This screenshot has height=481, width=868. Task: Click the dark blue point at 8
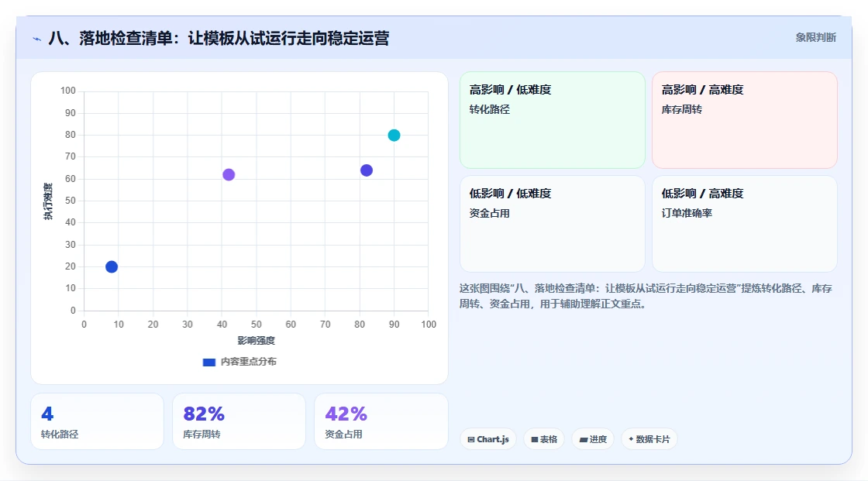pos(112,266)
